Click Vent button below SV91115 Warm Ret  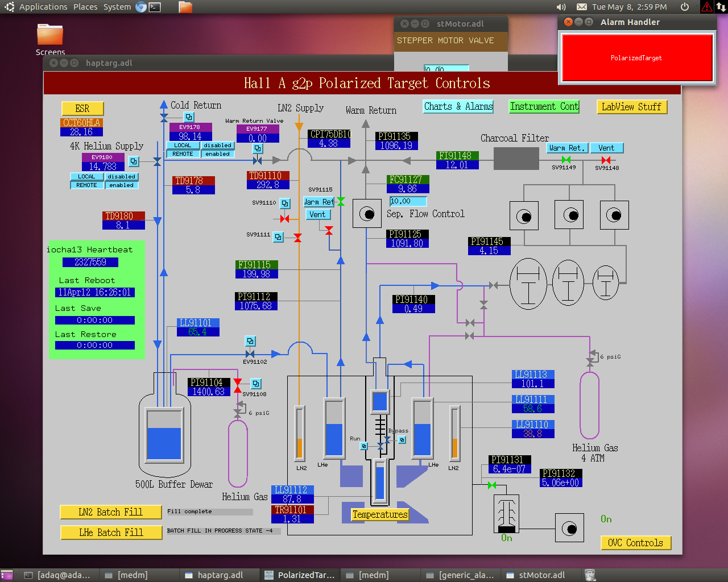click(x=317, y=214)
